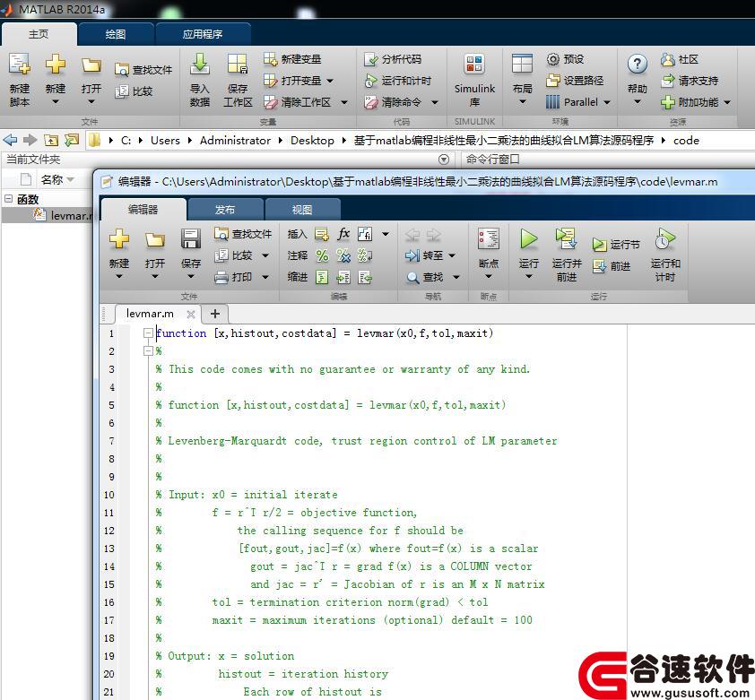The height and width of the screenshot is (700, 755).
Task: Click the editor Run and Time icon
Action: click(x=664, y=238)
